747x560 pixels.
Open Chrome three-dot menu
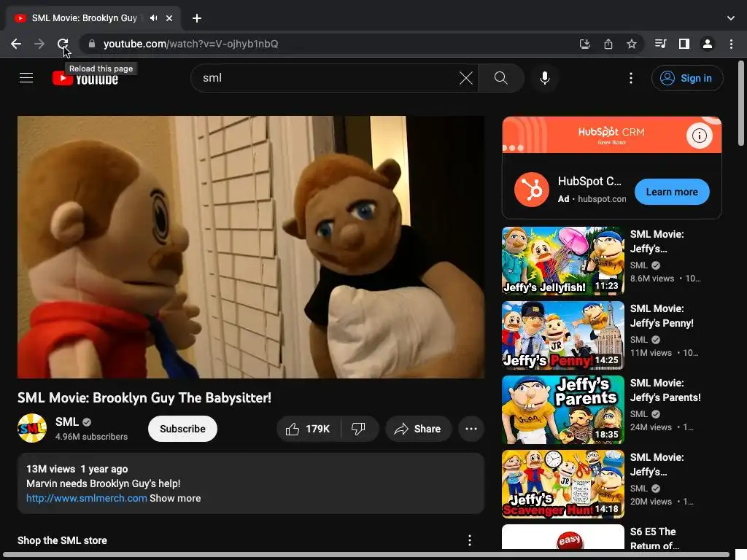tap(731, 44)
